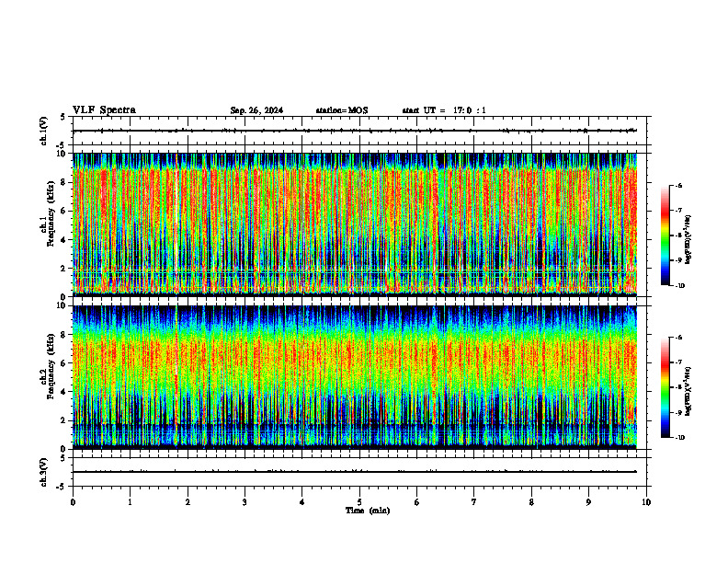Viewport: 728px width, 563px height.
Task: Click time axis tick label "7"
Action: click(474, 502)
